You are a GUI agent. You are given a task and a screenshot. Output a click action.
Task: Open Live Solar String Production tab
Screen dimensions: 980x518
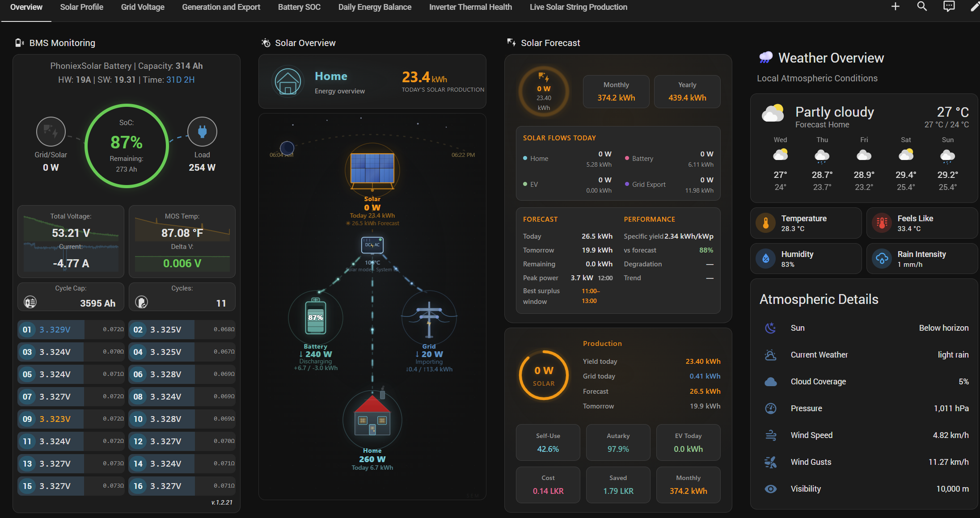(x=579, y=7)
